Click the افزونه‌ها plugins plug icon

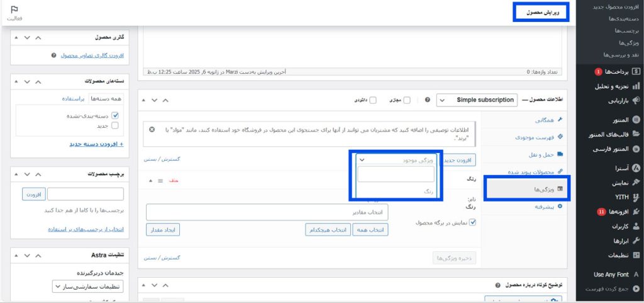636,212
